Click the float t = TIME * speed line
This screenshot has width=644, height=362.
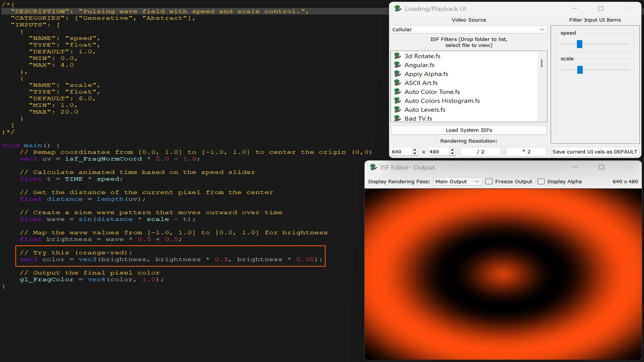click(x=71, y=179)
